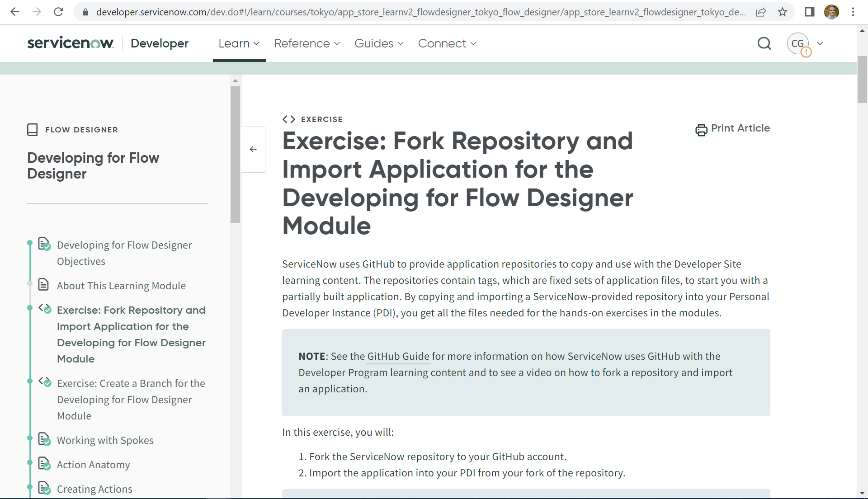Select Exercise: Create a Branch item
Screen dimensions: 868x499
131,400
